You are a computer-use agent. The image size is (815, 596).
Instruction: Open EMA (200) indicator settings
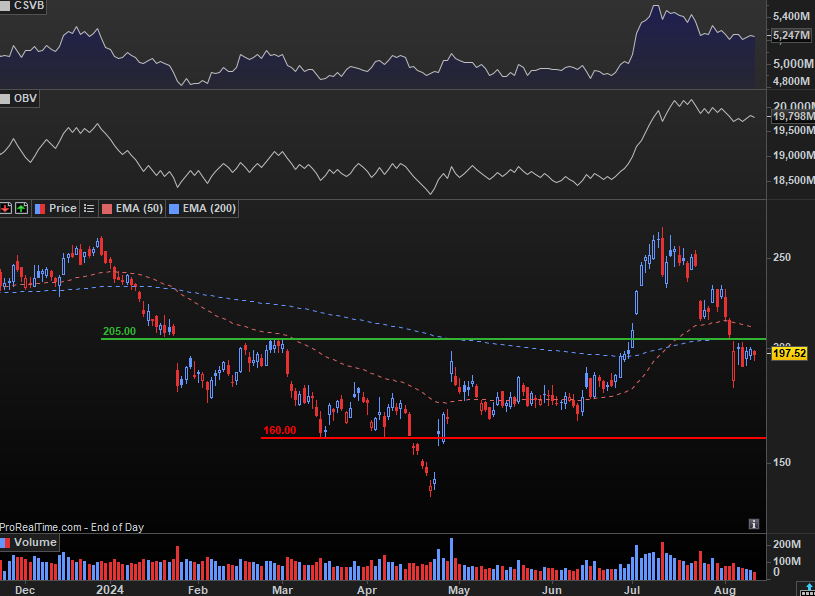pos(209,208)
